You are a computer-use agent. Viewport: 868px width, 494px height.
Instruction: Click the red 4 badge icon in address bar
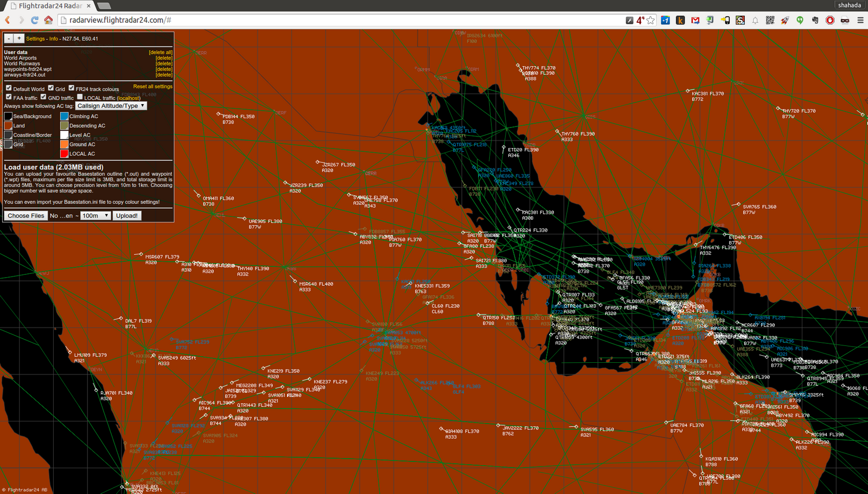click(640, 20)
